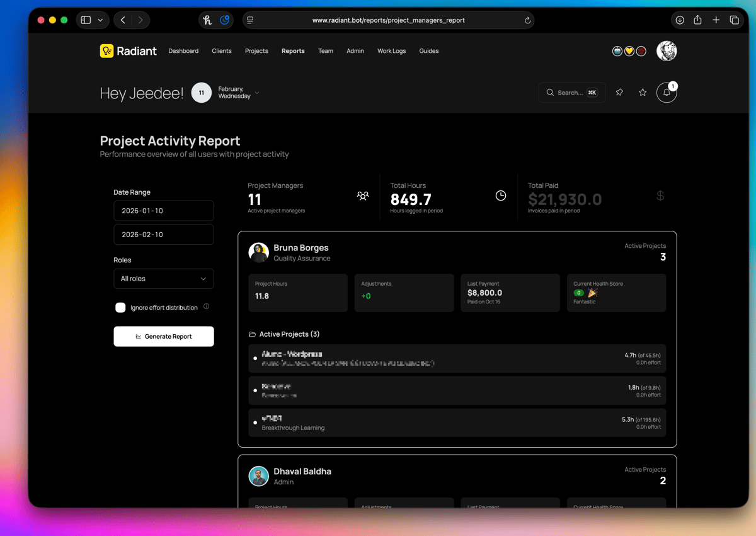Open the Projects nav item
Image resolution: width=756 pixels, height=536 pixels.
(x=256, y=51)
